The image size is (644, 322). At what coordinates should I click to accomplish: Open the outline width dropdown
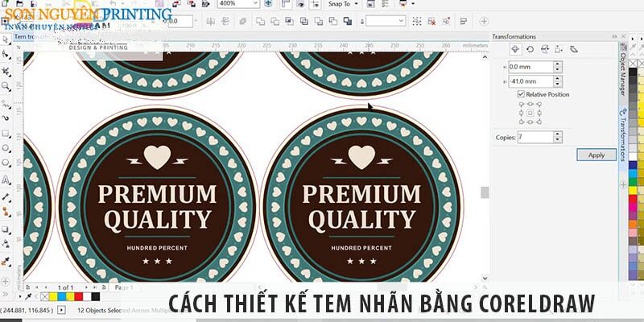pyautogui.click(x=402, y=21)
